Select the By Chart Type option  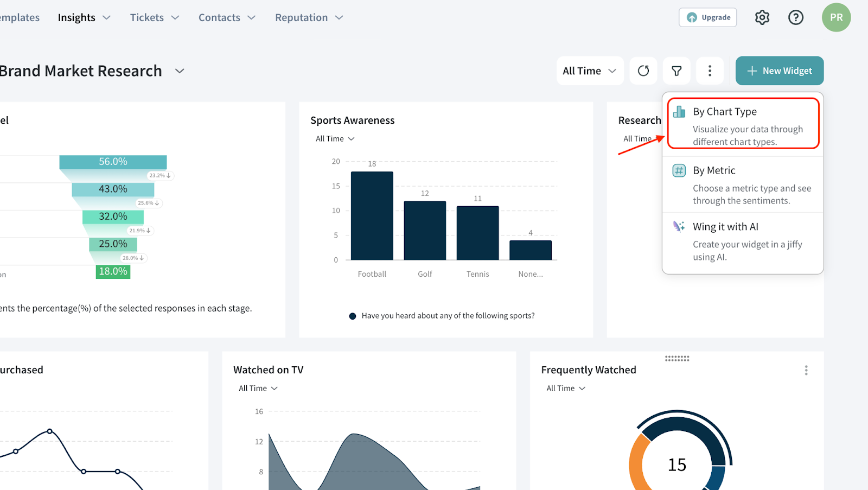coord(743,124)
